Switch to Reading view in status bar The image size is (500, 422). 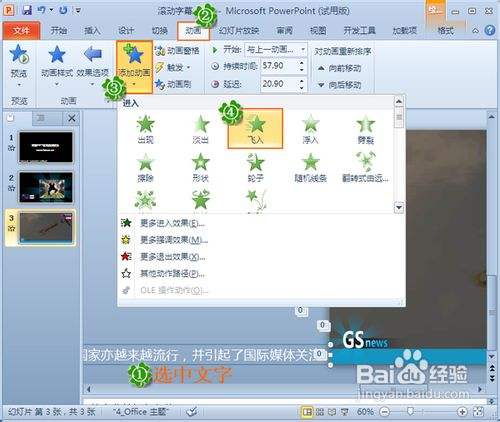click(332, 412)
